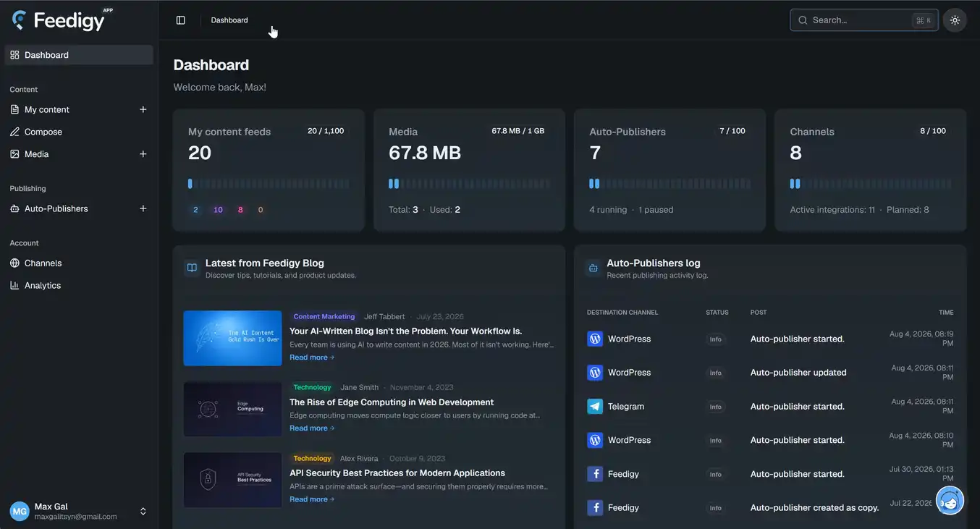This screenshot has height=529, width=980.
Task: Open 'Your AI-Written Blog Isn't the Problem' article
Action: click(405, 331)
